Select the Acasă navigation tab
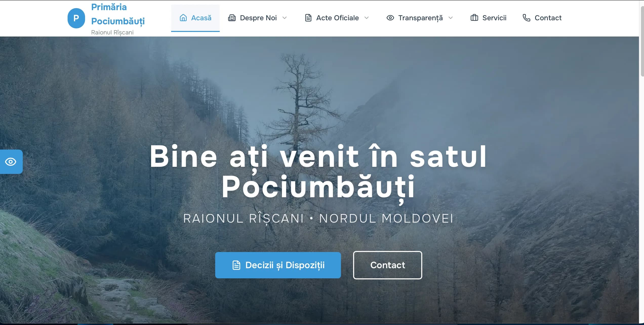The height and width of the screenshot is (325, 644). (195, 18)
